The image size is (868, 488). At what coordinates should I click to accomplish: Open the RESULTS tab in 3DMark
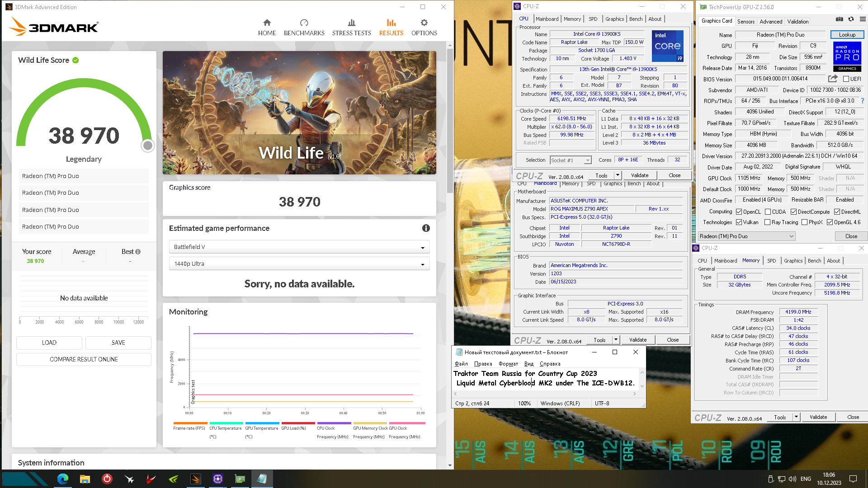[x=391, y=28]
